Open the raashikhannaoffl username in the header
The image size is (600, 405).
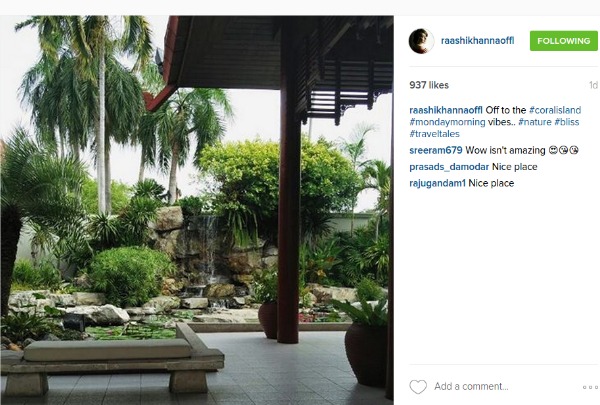tap(478, 41)
